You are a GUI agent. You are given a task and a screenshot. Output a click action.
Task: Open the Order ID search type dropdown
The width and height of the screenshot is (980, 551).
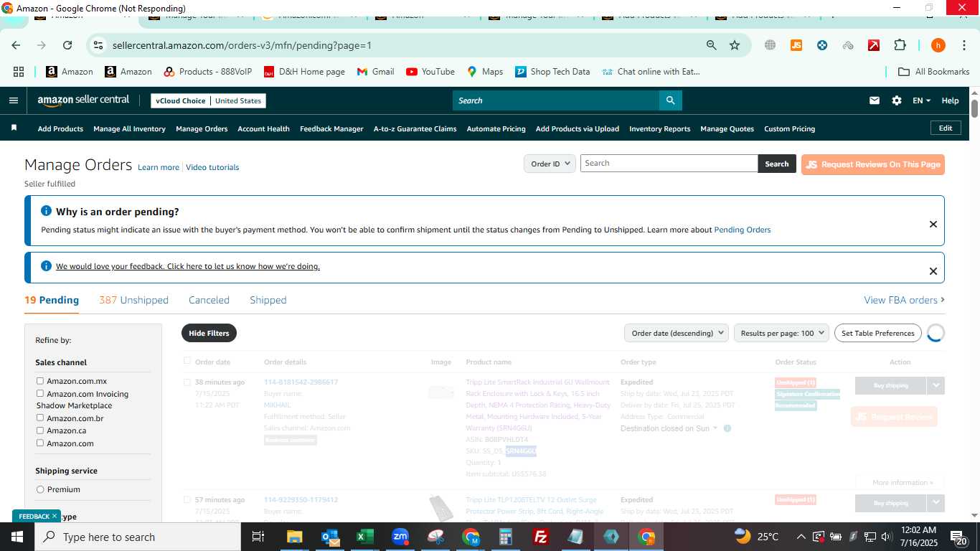(550, 164)
